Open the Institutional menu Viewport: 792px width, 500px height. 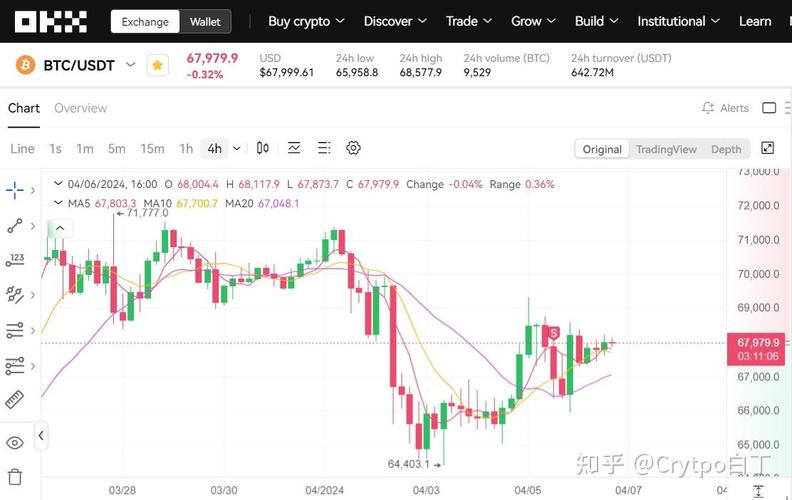[678, 21]
